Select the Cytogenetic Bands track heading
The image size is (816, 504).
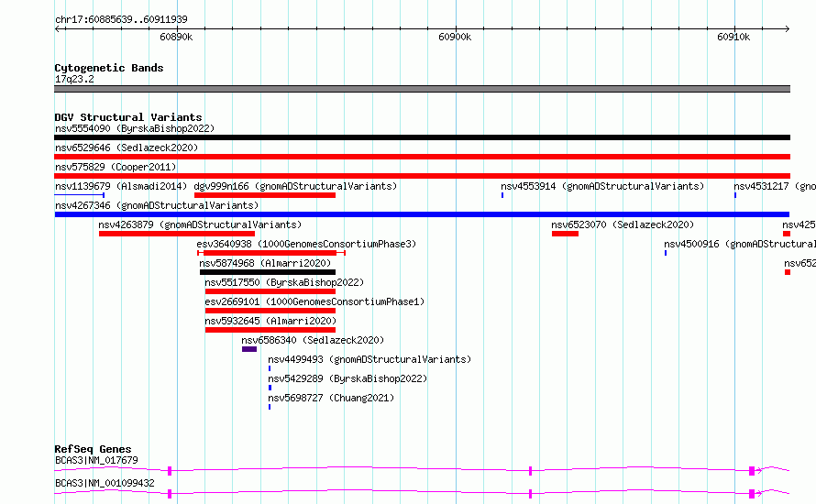(109, 68)
